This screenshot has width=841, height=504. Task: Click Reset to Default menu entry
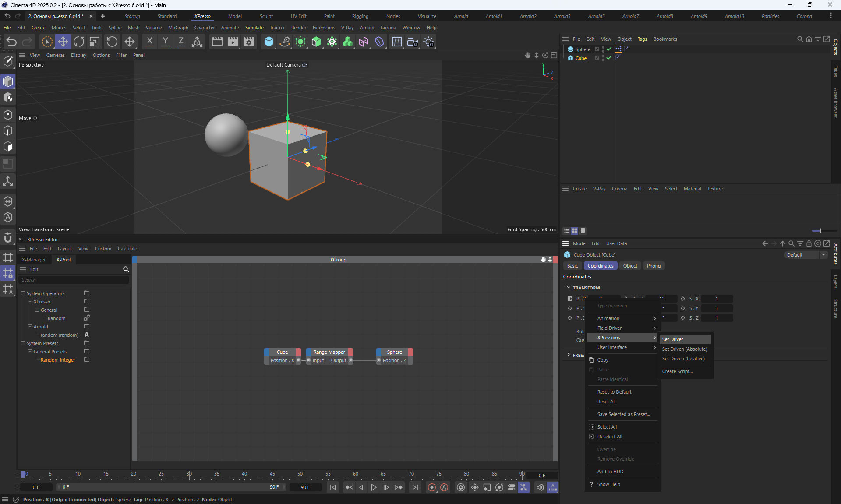(x=614, y=392)
